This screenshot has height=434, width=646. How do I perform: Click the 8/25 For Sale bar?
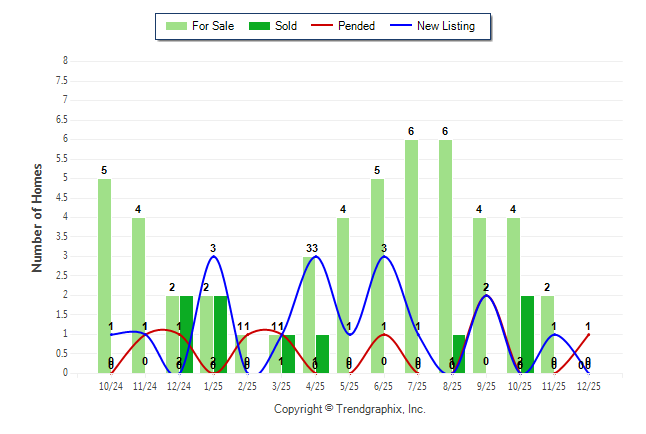click(x=445, y=256)
